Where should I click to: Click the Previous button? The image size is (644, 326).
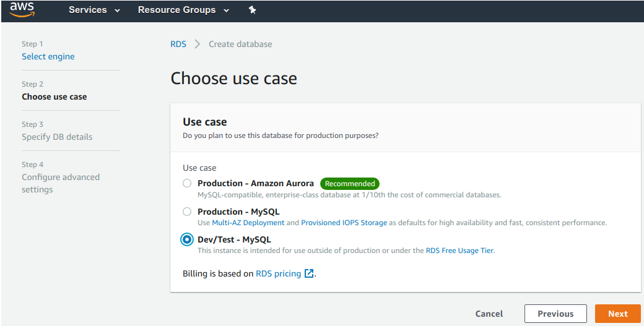tap(555, 314)
